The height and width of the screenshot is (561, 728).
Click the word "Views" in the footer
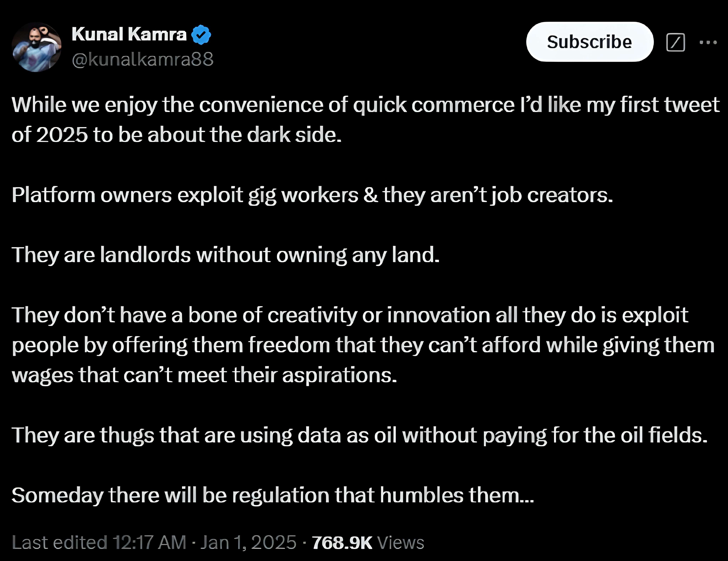(400, 542)
